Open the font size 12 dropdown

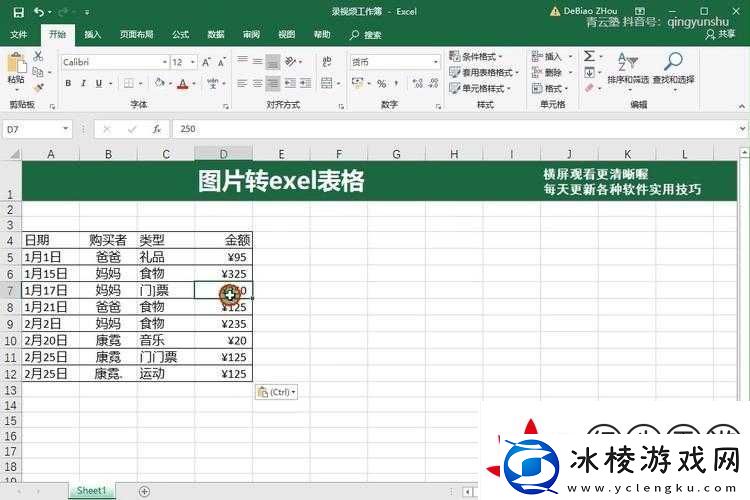(193, 62)
